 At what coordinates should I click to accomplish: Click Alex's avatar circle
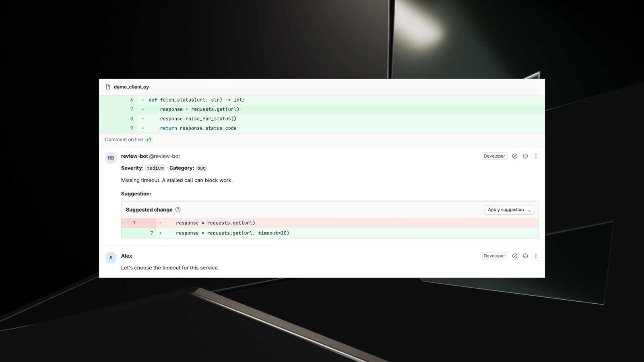(111, 257)
